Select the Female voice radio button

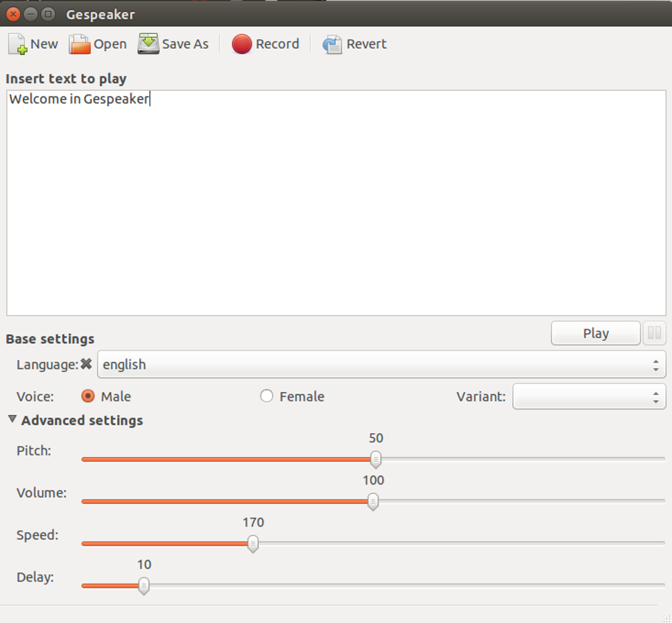click(x=266, y=396)
